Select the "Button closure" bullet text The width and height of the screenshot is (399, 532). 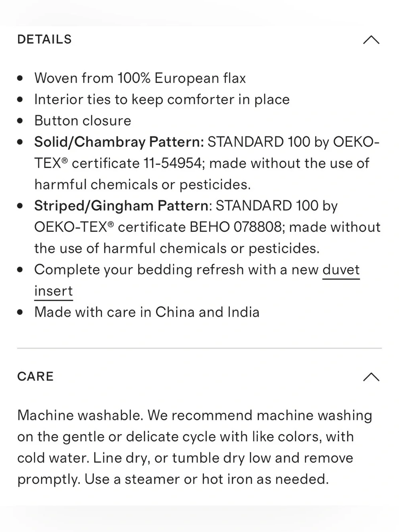coord(83,121)
